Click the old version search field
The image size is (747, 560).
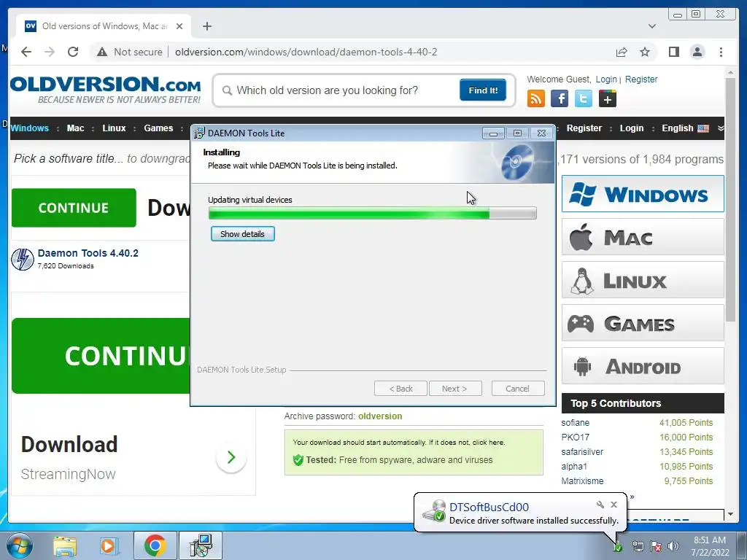coord(338,90)
